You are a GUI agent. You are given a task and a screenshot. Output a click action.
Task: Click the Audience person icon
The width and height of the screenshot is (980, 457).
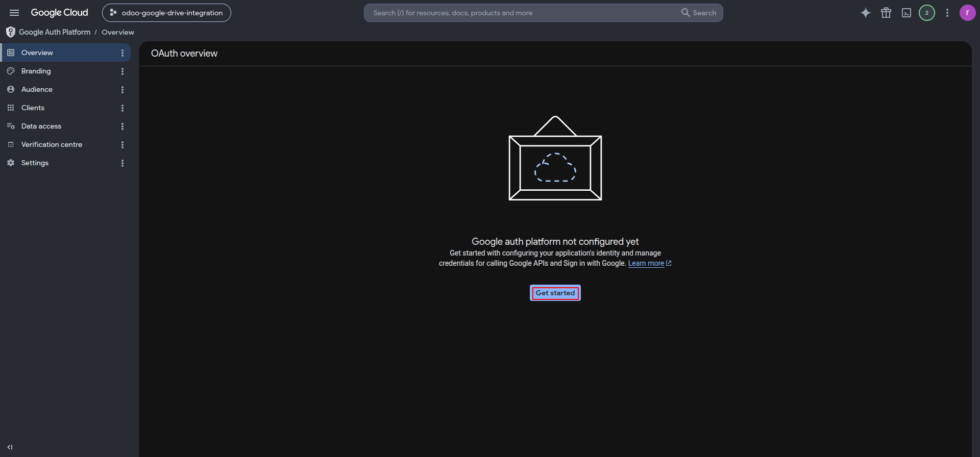point(11,89)
